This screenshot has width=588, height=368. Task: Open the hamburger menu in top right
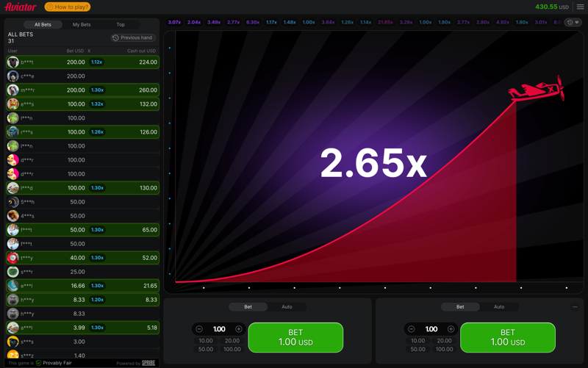pyautogui.click(x=580, y=7)
